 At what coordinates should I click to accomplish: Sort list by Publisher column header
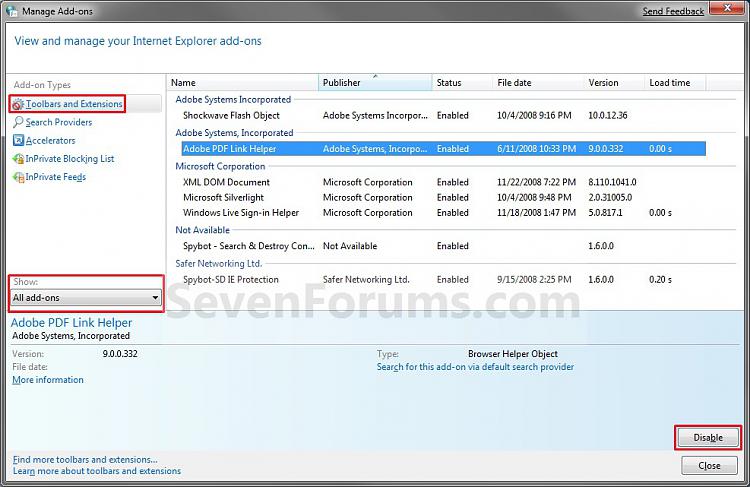pos(375,82)
